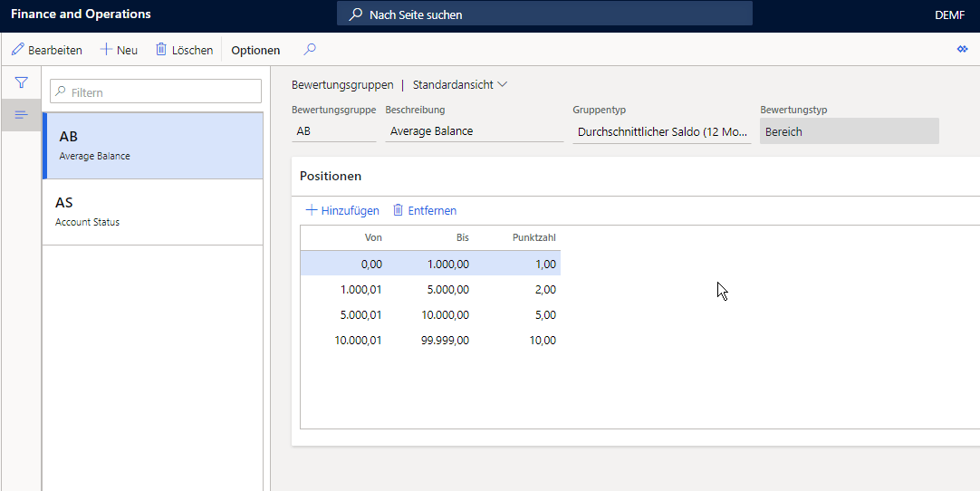This screenshot has height=491, width=980.
Task: Click the Finance and Operations title
Action: click(x=81, y=14)
